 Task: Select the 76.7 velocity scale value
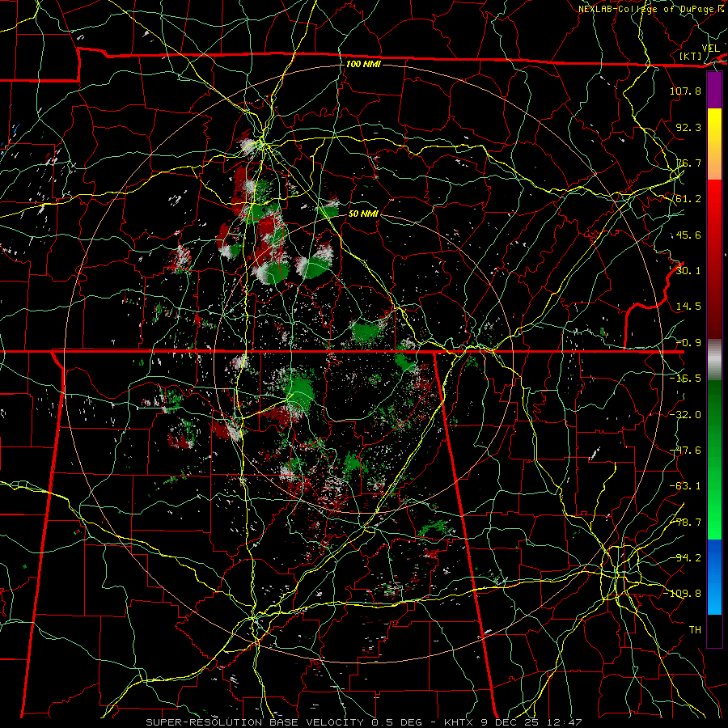(x=688, y=163)
